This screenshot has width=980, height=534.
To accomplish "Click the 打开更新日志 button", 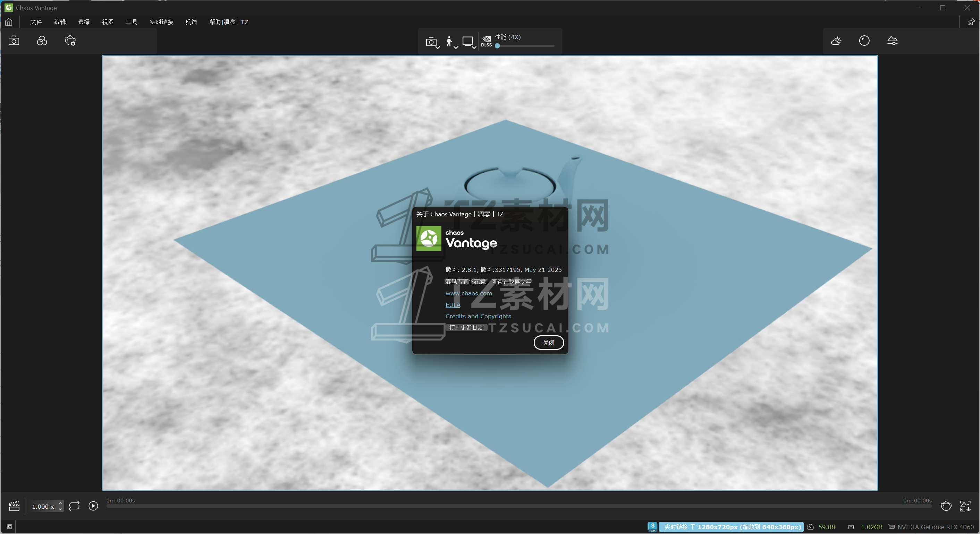I will tap(466, 328).
